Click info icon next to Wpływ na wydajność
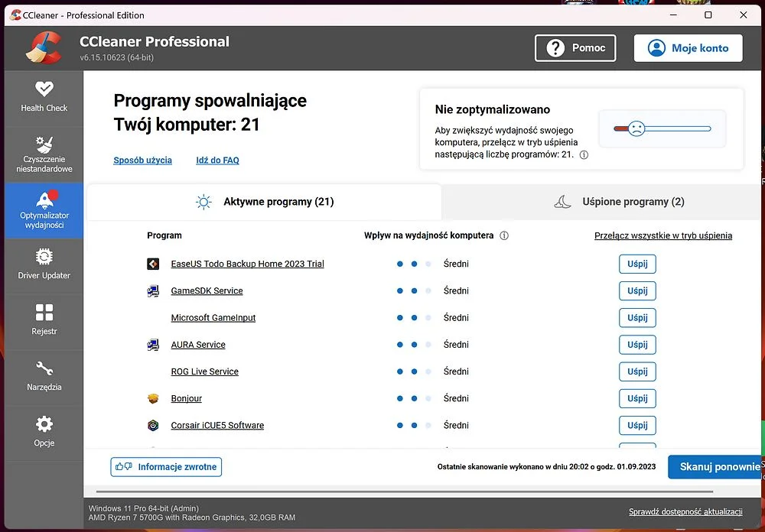765x532 pixels. point(504,235)
